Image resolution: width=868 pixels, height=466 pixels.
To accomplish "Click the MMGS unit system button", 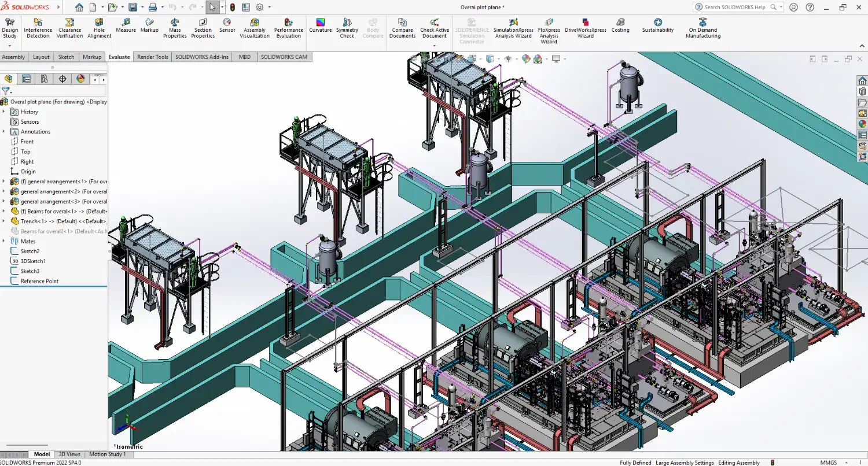I will click(828, 463).
